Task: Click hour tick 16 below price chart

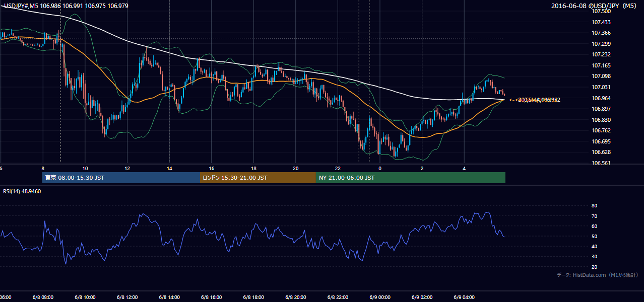Action: coord(212,168)
